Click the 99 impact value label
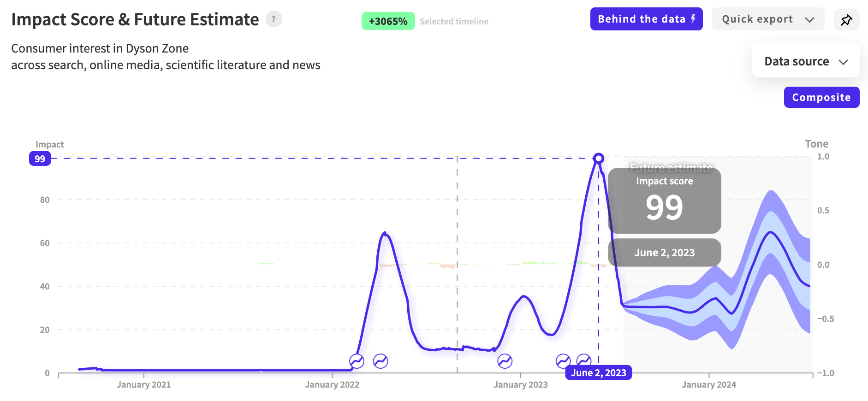 click(x=40, y=159)
